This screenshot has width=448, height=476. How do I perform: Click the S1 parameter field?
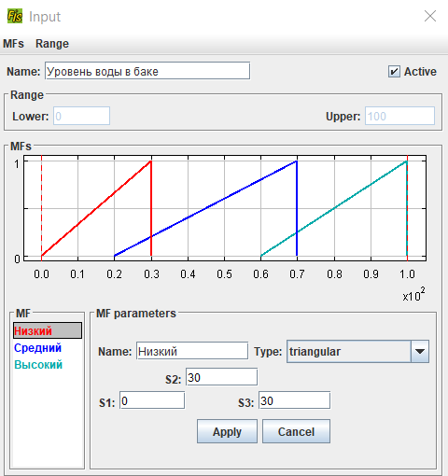[152, 400]
